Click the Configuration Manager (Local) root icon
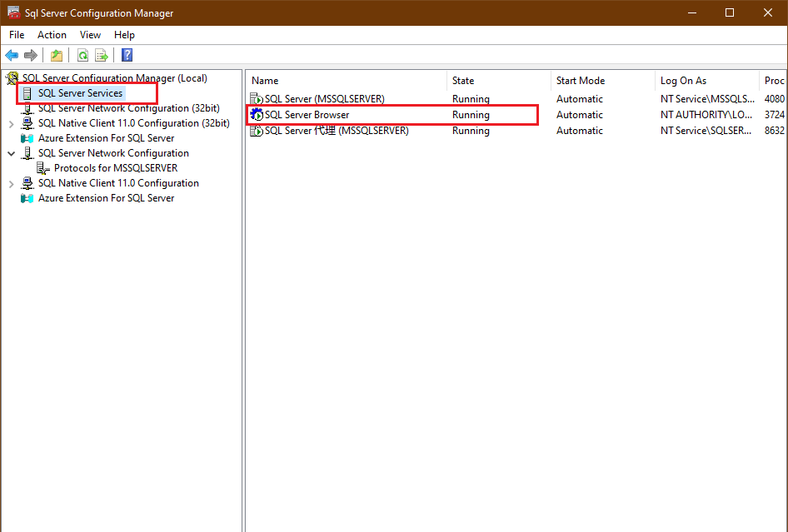 coord(12,78)
